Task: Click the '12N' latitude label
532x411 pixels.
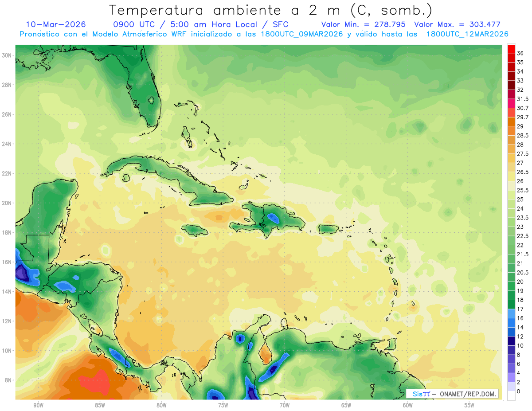Action: pyautogui.click(x=7, y=321)
